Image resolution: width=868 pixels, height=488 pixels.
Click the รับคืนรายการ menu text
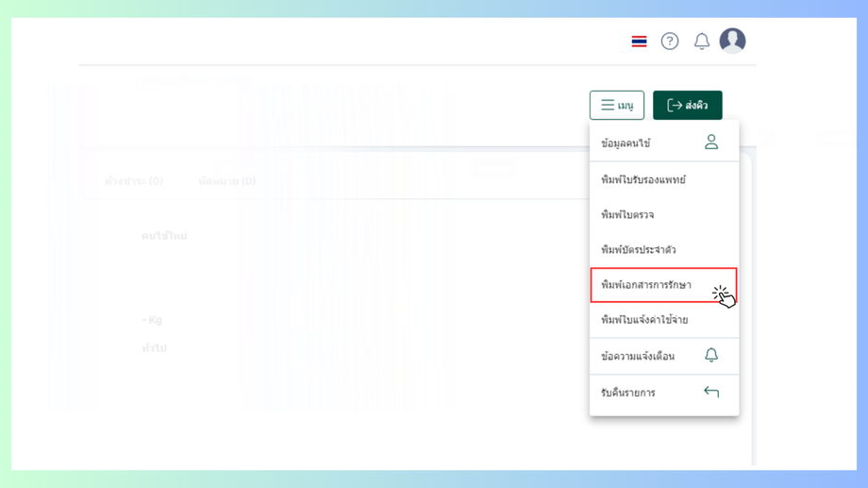click(x=628, y=393)
